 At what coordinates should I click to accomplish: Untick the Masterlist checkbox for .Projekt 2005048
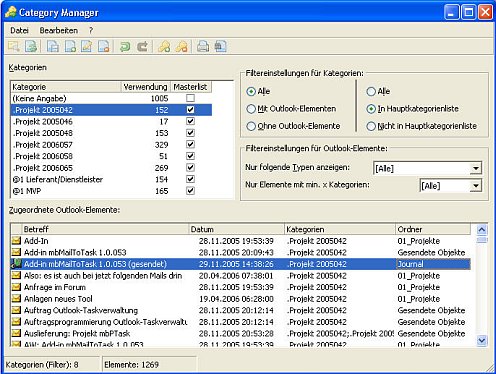190,133
